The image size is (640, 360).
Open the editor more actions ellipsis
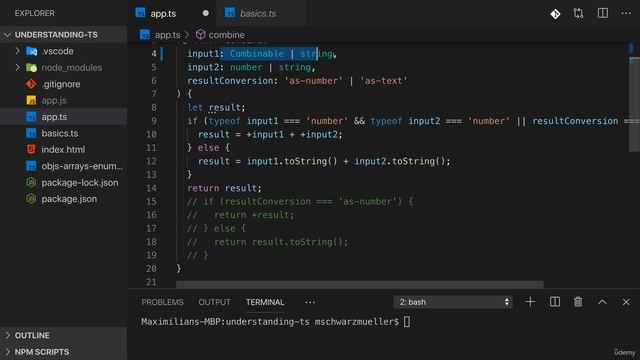[626, 13]
